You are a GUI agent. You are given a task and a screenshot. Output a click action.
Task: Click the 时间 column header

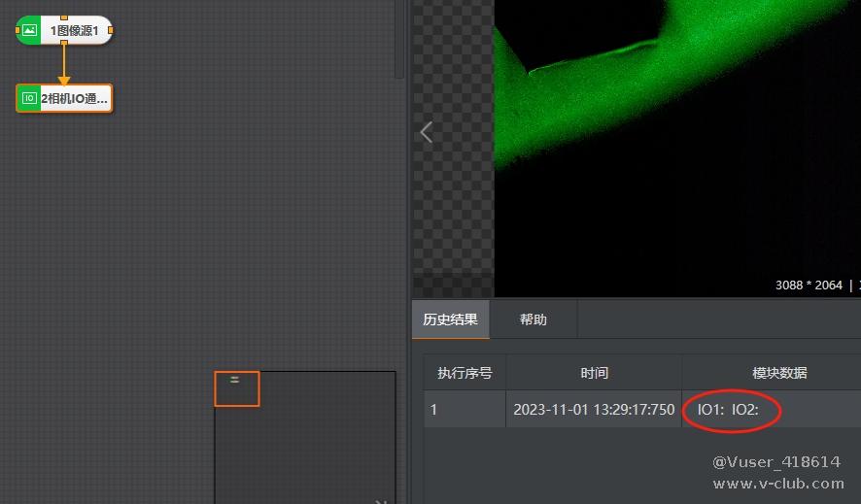594,373
